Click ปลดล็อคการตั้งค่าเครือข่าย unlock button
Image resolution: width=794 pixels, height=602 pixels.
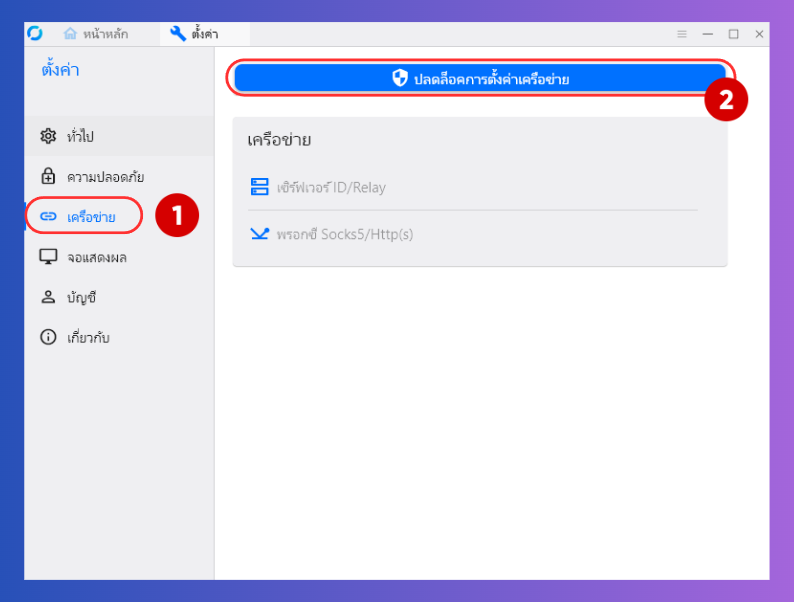click(480, 78)
